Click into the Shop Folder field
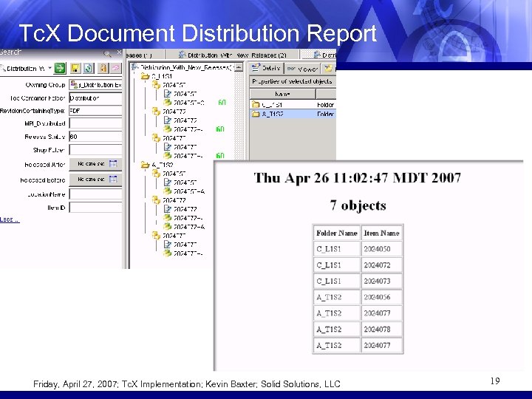Image resolution: width=532 pixels, height=399 pixels. tap(95, 149)
